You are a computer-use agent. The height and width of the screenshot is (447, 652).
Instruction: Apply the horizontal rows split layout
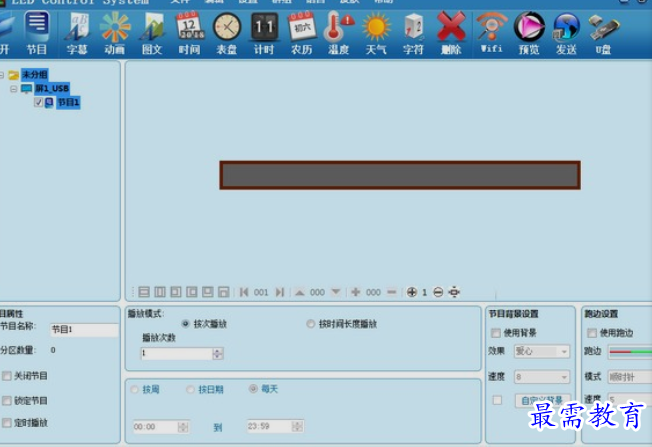click(144, 292)
